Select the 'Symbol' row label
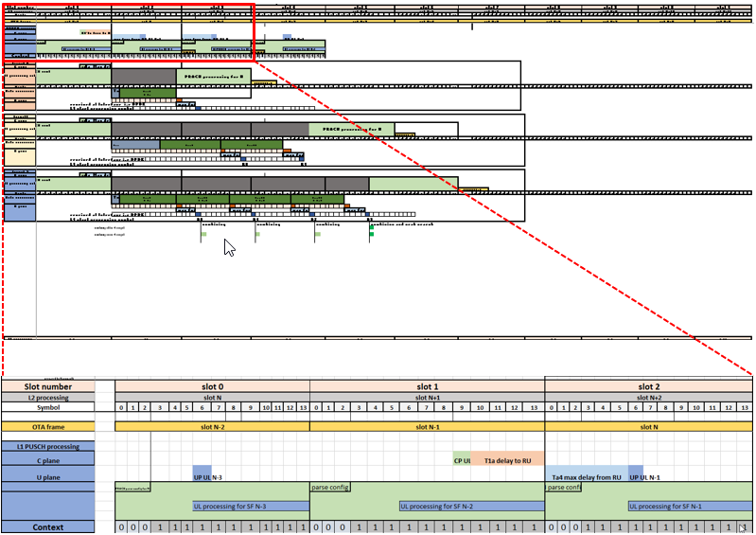The height and width of the screenshot is (535, 756). coord(47,407)
